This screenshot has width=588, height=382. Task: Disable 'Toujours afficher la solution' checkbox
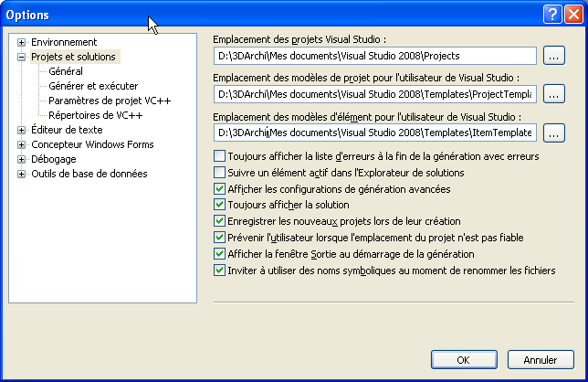219,205
